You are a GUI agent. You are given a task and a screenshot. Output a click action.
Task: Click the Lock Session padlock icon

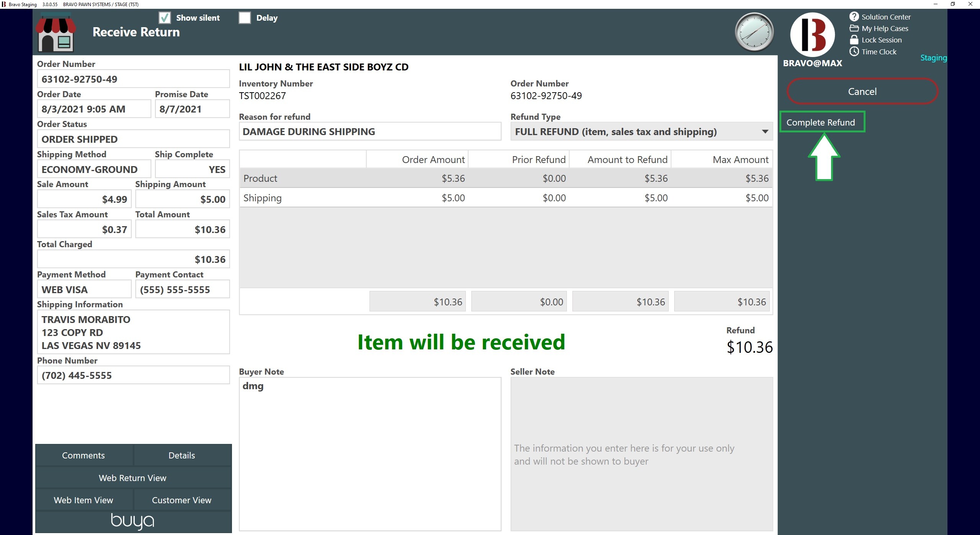854,40
